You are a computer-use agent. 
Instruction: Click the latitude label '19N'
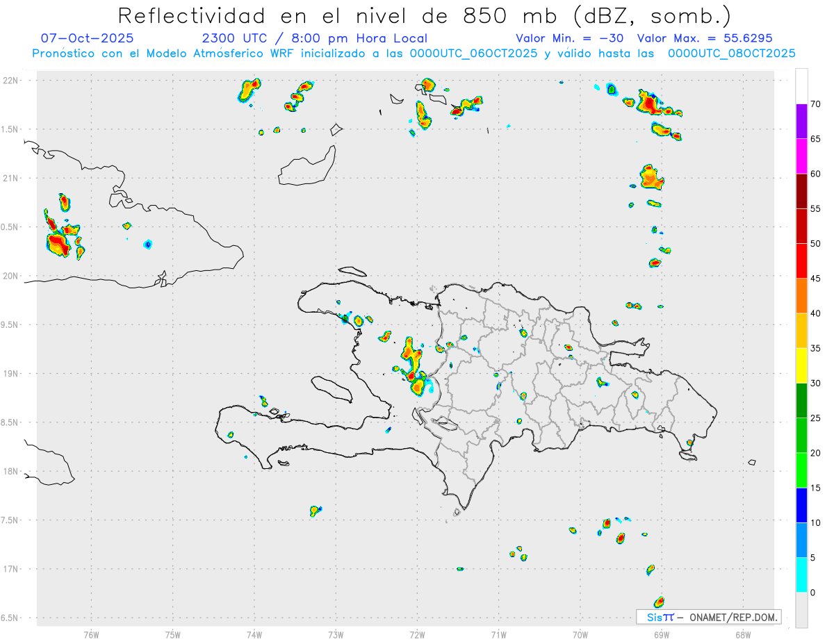[11, 374]
